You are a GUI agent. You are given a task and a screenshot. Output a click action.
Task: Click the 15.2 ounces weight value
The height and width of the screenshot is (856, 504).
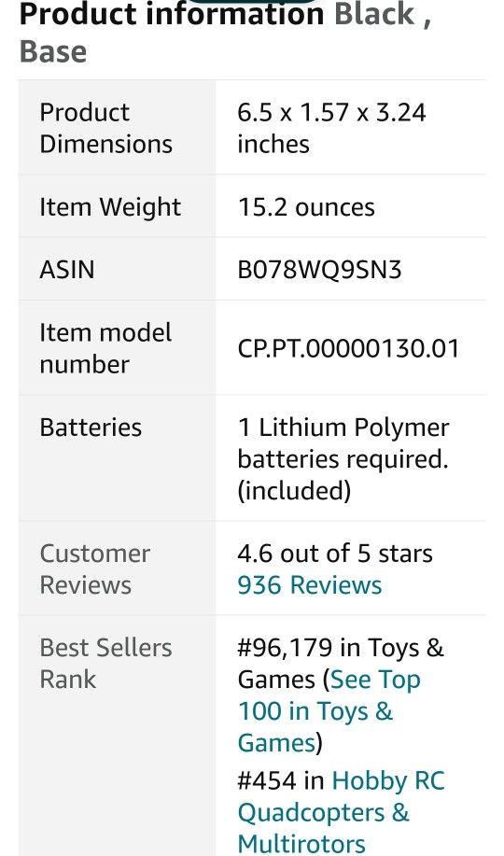pyautogui.click(x=306, y=207)
